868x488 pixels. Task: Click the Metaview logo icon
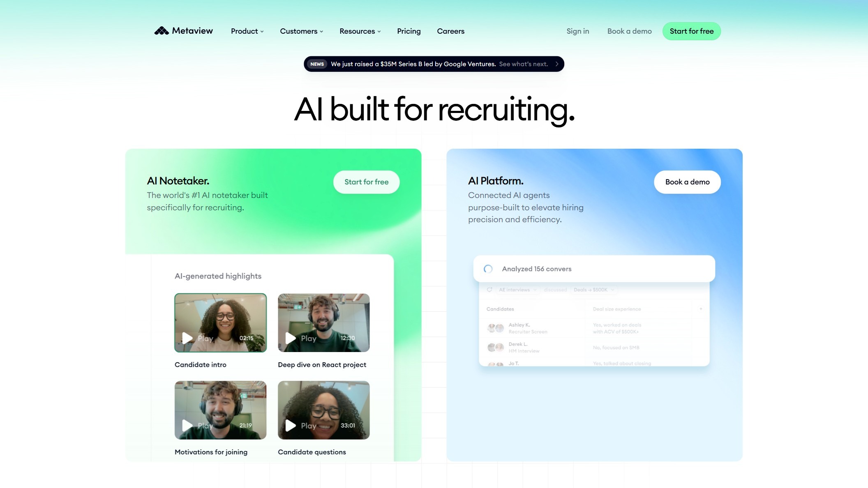162,31
